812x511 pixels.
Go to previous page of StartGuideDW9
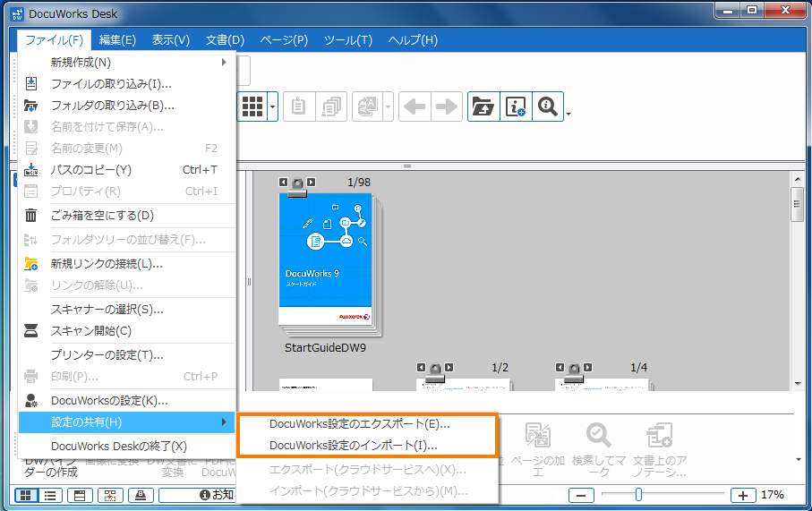click(283, 183)
